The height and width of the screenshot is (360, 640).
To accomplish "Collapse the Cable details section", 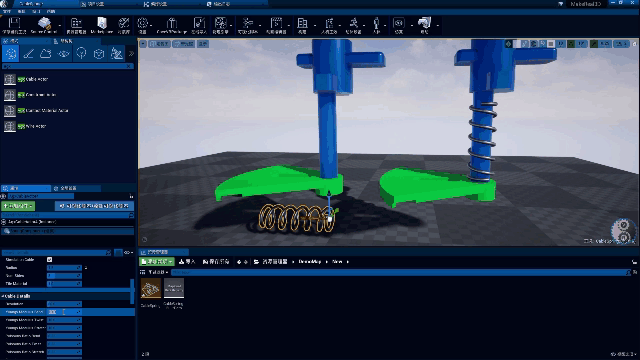I will (16, 296).
